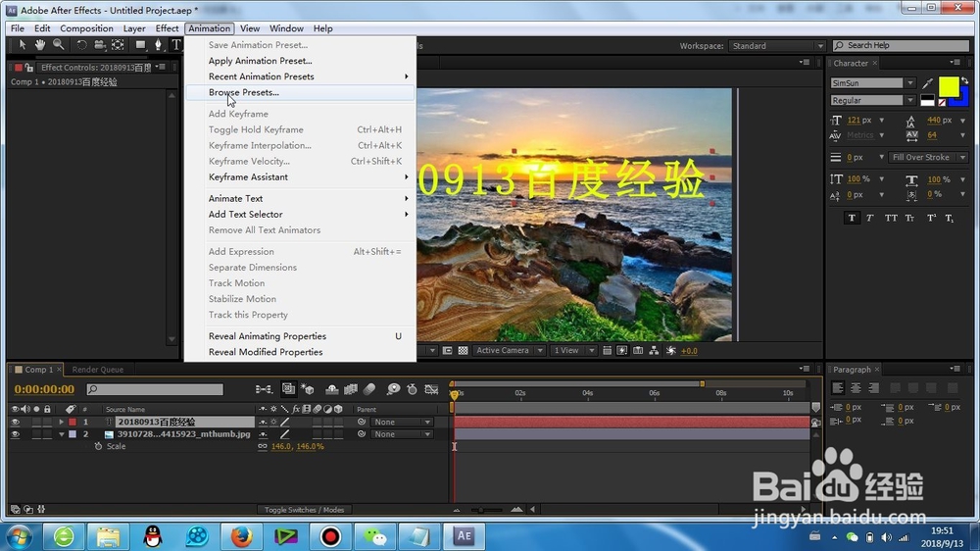Screen dimensions: 980x551
Task: Open the Workspace Standard dropdown
Action: (x=777, y=46)
